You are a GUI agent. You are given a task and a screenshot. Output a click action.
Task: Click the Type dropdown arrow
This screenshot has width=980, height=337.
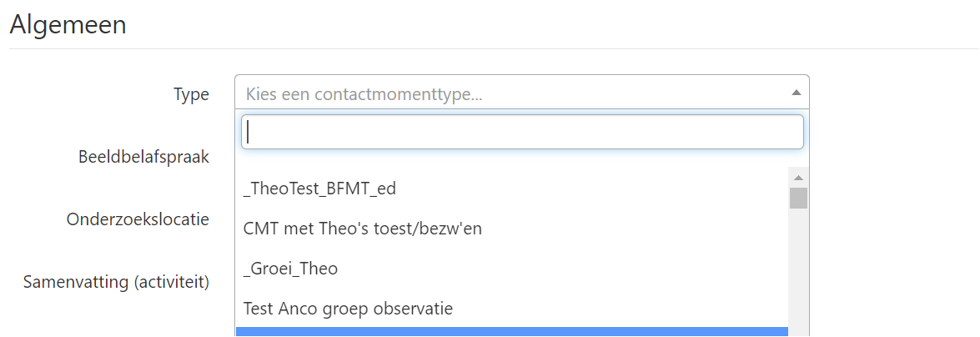tap(796, 93)
